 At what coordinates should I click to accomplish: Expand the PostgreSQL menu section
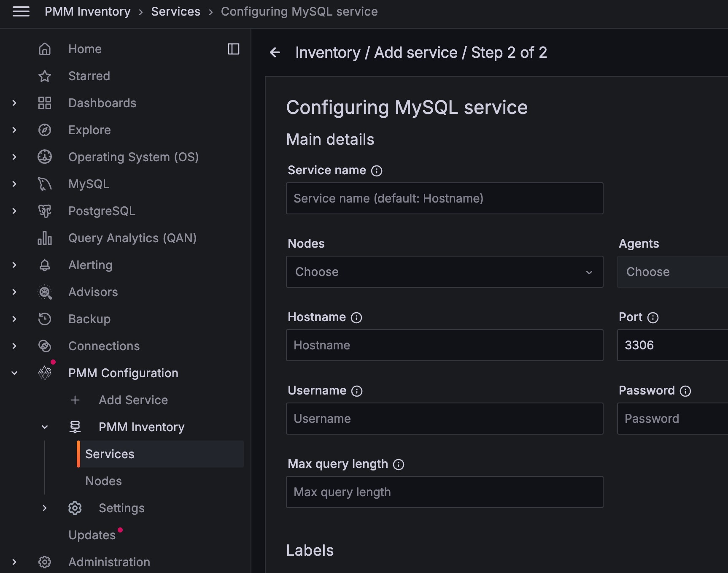coord(14,211)
